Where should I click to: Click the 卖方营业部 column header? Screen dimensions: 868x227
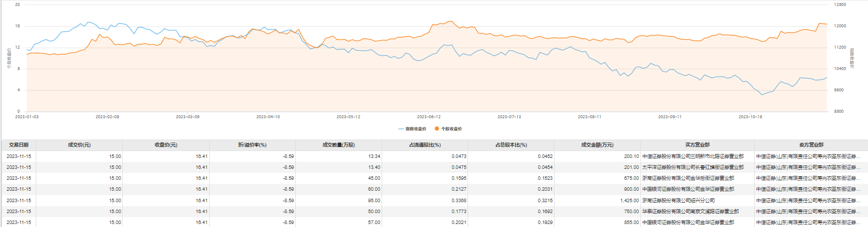(811, 145)
